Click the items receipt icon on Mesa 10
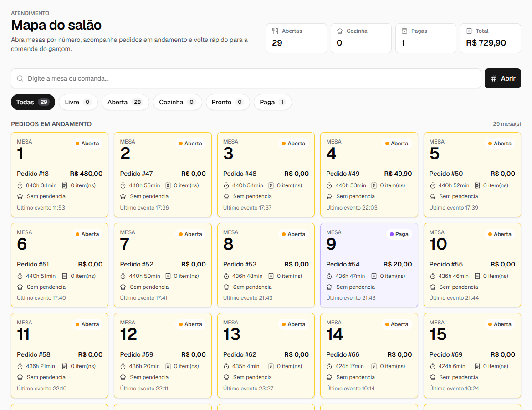The height and width of the screenshot is (410, 532). point(477,276)
